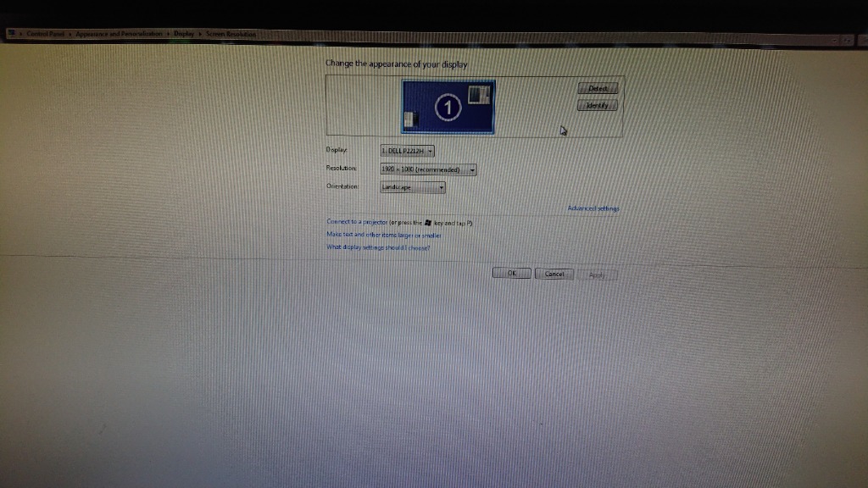Screen dimensions: 868x488
Task: Click the Control Panel icon in the address bar
Action: [14, 34]
